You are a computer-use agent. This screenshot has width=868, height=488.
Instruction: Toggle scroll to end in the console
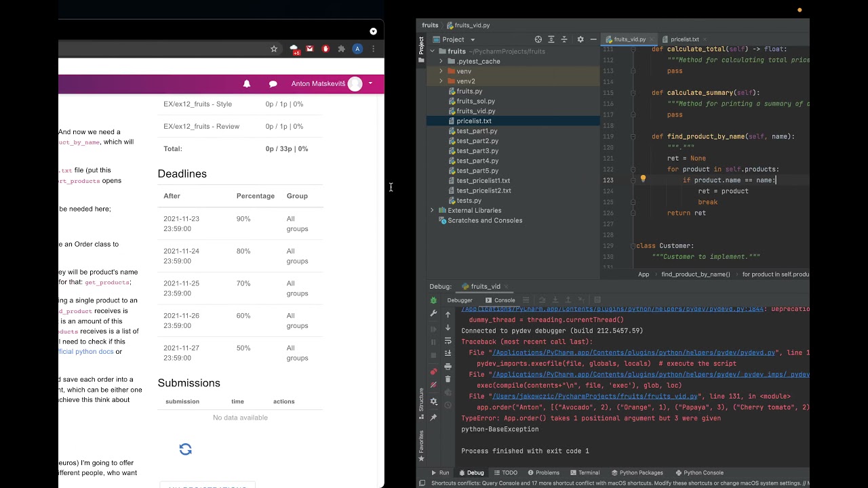[x=448, y=353]
